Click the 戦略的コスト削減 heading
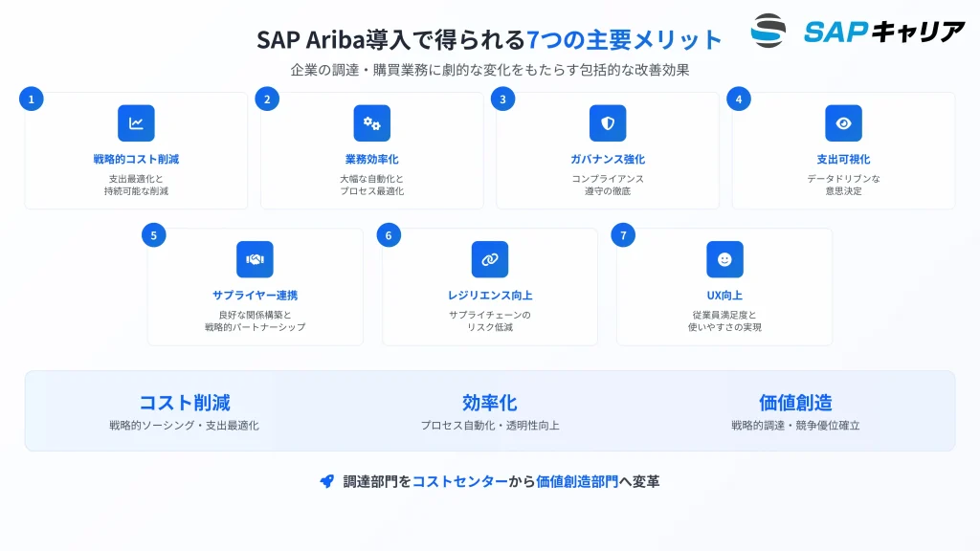Viewport: 980px width, 551px height. pos(136,160)
